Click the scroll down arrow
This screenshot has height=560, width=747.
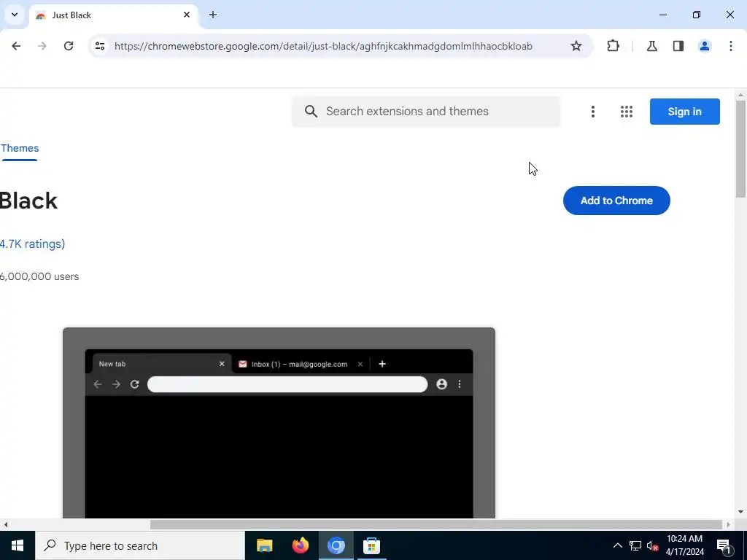point(740,512)
